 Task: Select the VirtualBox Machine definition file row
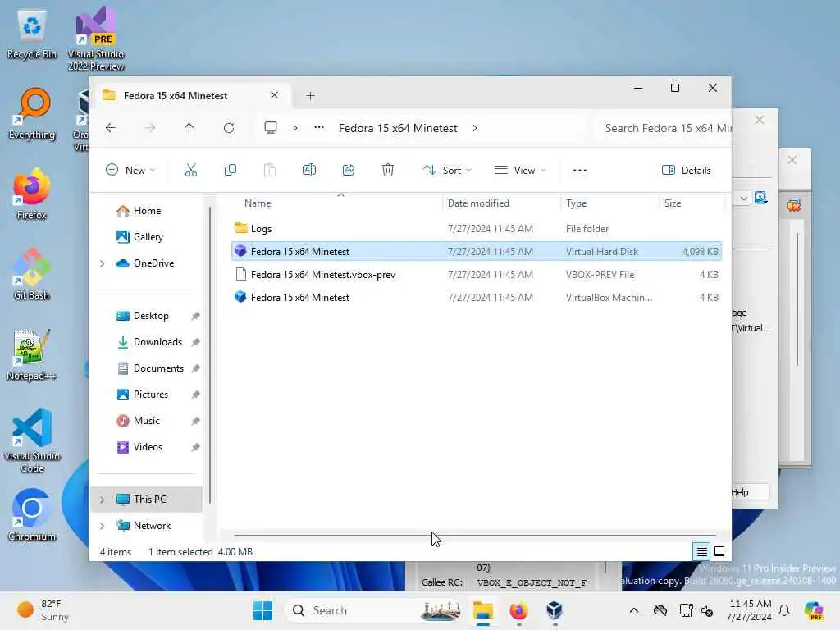point(477,297)
